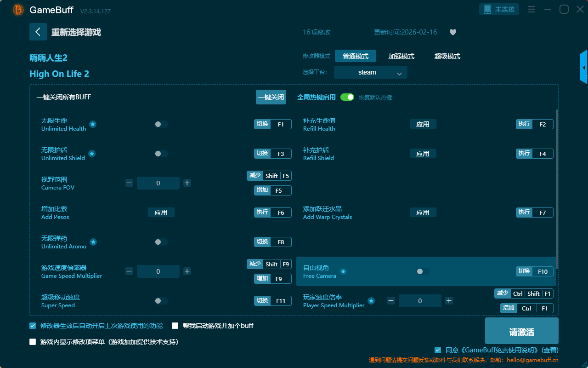Click the star icon beside Free Camera
This screenshot has height=368, width=588.
343,271
